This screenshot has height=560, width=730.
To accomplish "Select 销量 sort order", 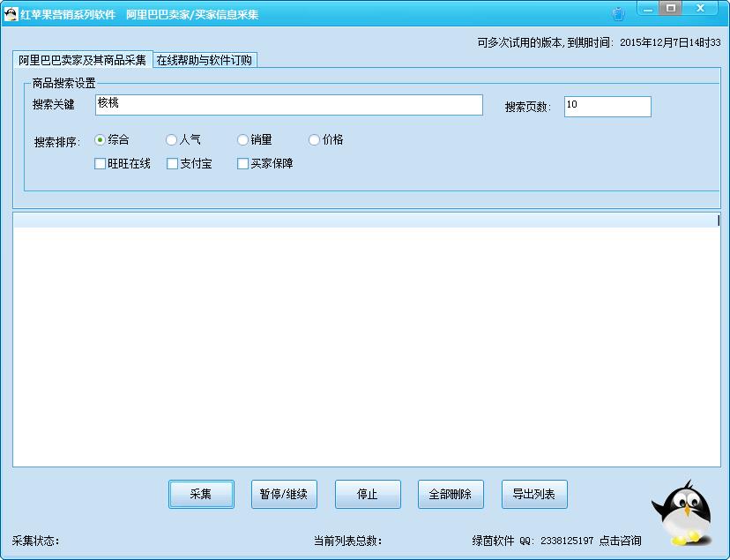I will (242, 139).
